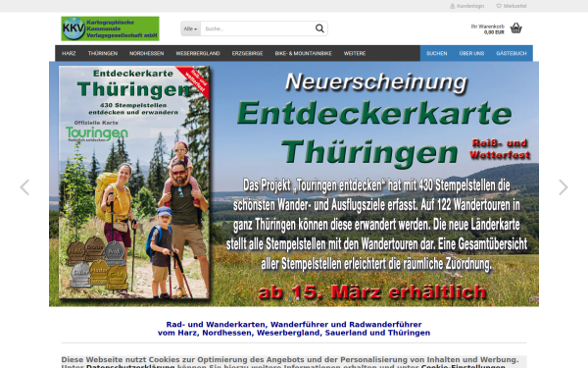The height and width of the screenshot is (368, 588).
Task: Click the Kundenlogin user icon
Action: (452, 6)
